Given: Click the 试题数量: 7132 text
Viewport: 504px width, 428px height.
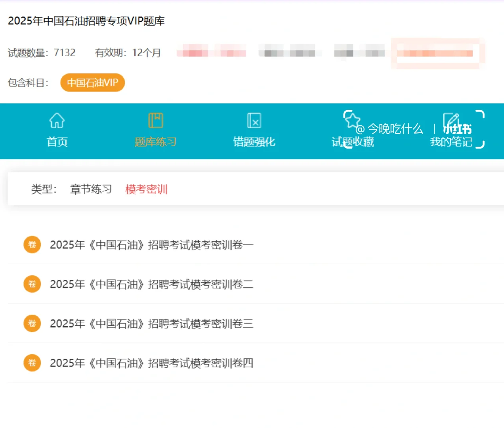Looking at the screenshot, I should click(42, 53).
